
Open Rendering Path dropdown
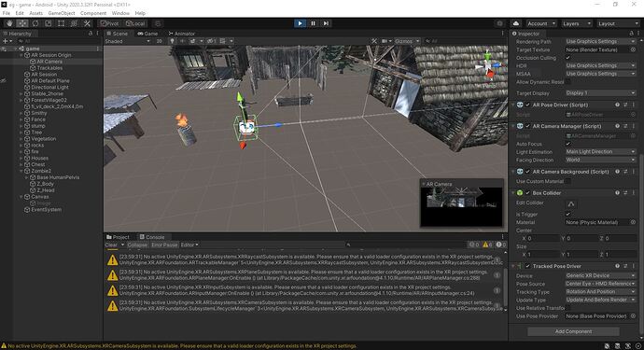coord(600,41)
